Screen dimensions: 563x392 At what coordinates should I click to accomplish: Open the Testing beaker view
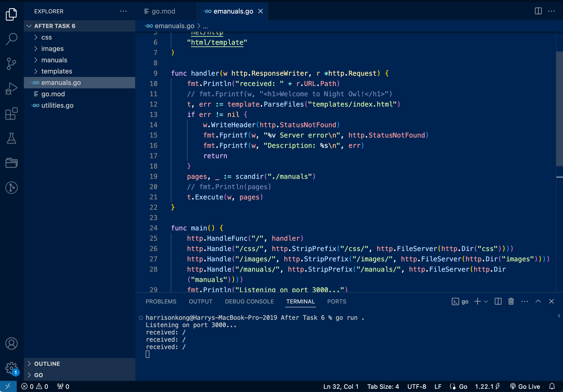pos(11,138)
